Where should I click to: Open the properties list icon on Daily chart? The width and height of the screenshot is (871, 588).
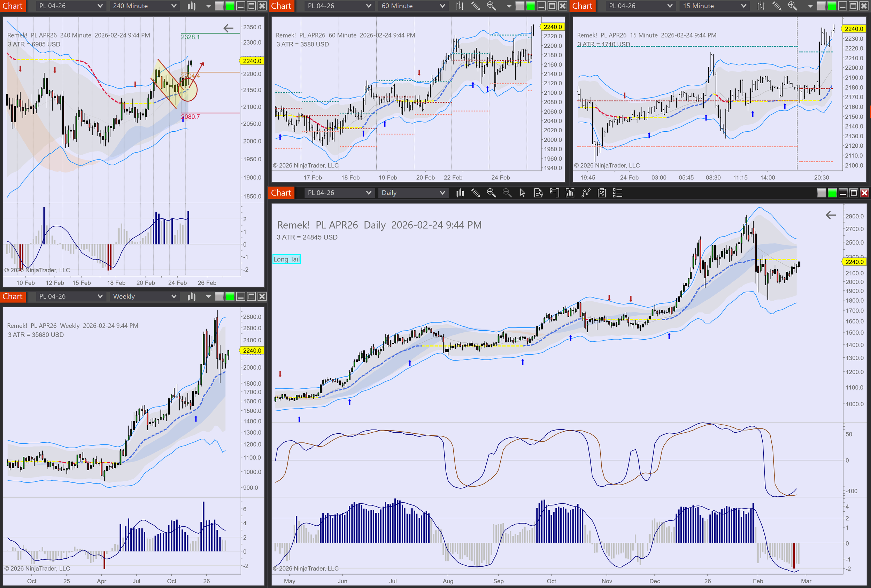(x=617, y=193)
